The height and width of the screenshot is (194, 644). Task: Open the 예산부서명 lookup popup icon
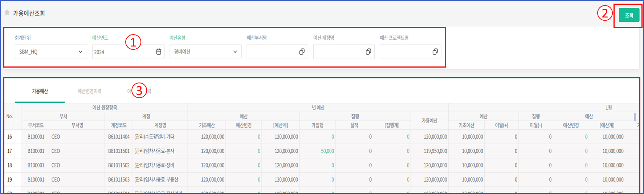pyautogui.click(x=302, y=52)
